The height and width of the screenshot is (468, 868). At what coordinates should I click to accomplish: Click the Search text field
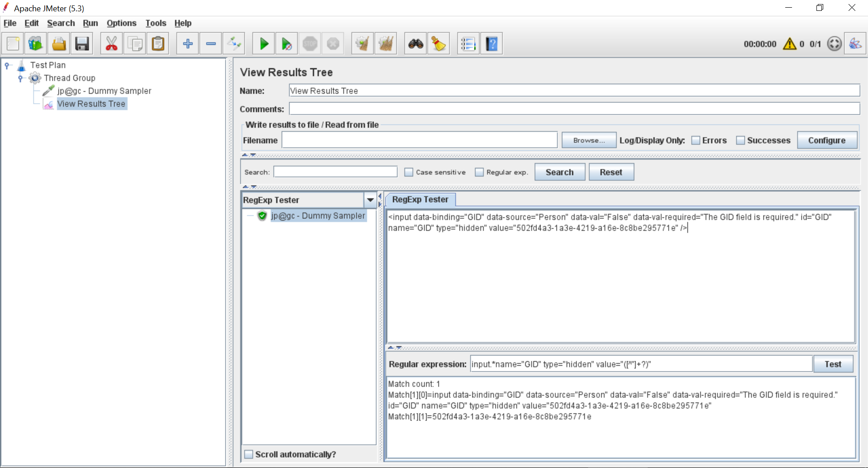click(335, 172)
